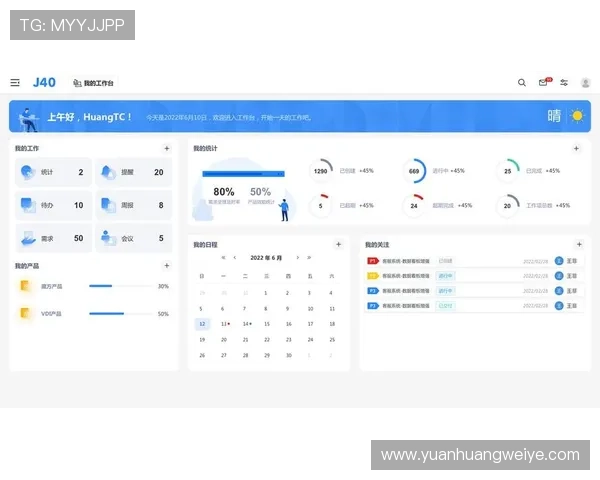Click the hamburger menu icon beside J40
This screenshot has width=600, height=480.
(15, 83)
